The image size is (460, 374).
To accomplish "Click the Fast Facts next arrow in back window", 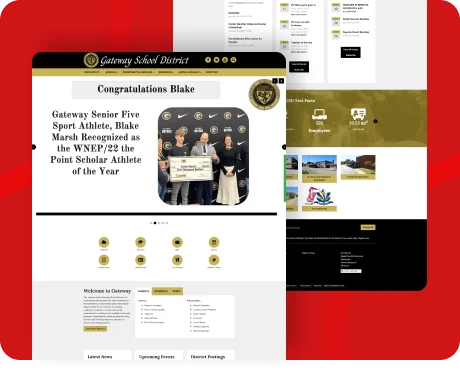I will [x=375, y=121].
